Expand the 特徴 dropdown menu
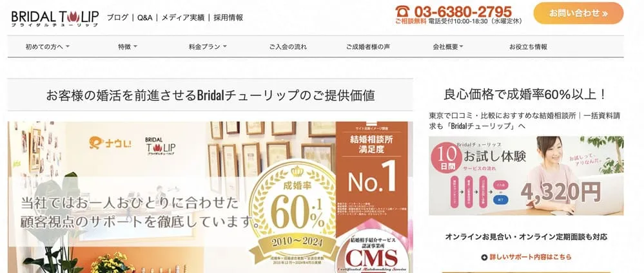The height and width of the screenshot is (273, 644). click(128, 47)
